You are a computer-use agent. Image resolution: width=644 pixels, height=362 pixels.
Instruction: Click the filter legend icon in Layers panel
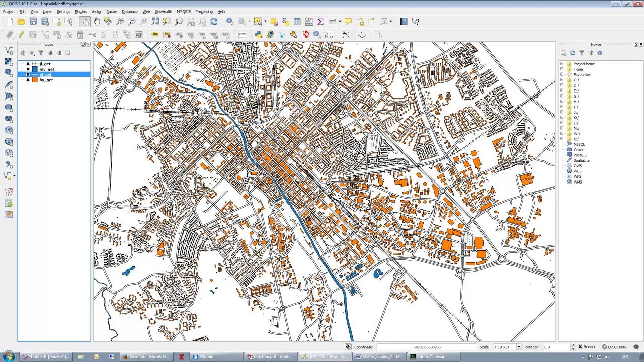(41, 53)
